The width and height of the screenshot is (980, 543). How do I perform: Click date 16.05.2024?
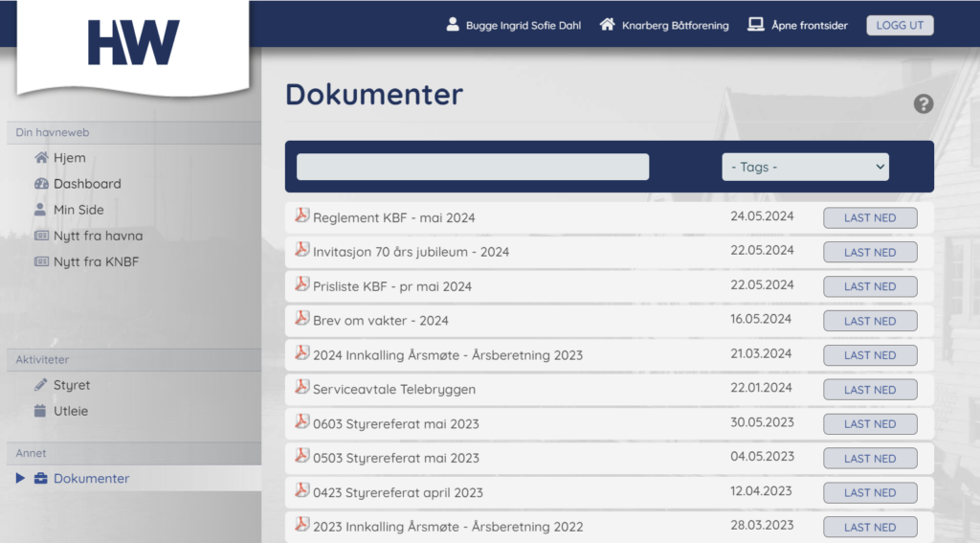click(761, 319)
